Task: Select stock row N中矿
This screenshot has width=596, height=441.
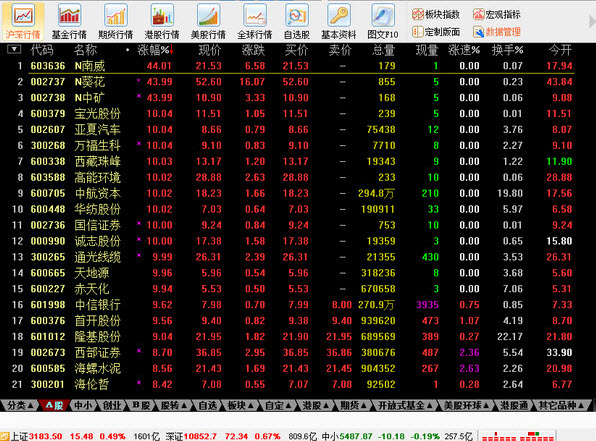Action: click(x=291, y=98)
